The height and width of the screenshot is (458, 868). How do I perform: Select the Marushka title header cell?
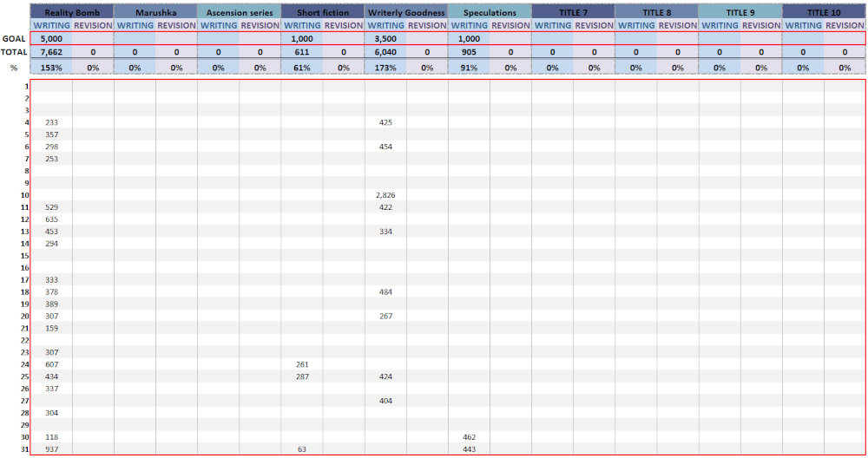(x=155, y=13)
